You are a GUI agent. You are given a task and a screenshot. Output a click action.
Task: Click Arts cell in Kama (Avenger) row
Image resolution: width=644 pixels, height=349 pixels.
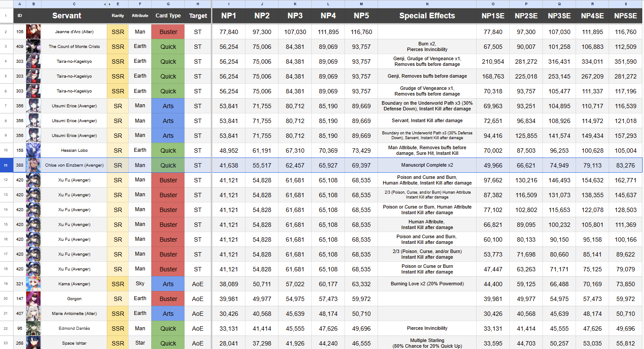point(168,284)
